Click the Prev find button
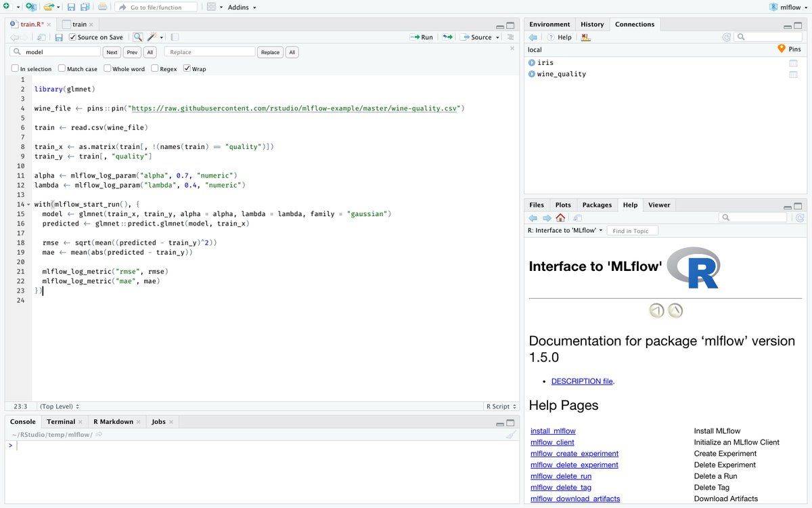This screenshot has height=508, width=812. [x=132, y=52]
